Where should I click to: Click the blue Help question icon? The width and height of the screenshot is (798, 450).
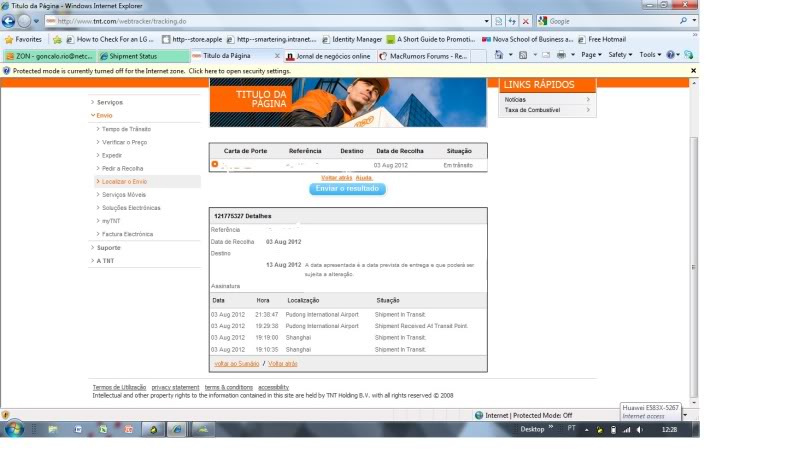point(671,55)
